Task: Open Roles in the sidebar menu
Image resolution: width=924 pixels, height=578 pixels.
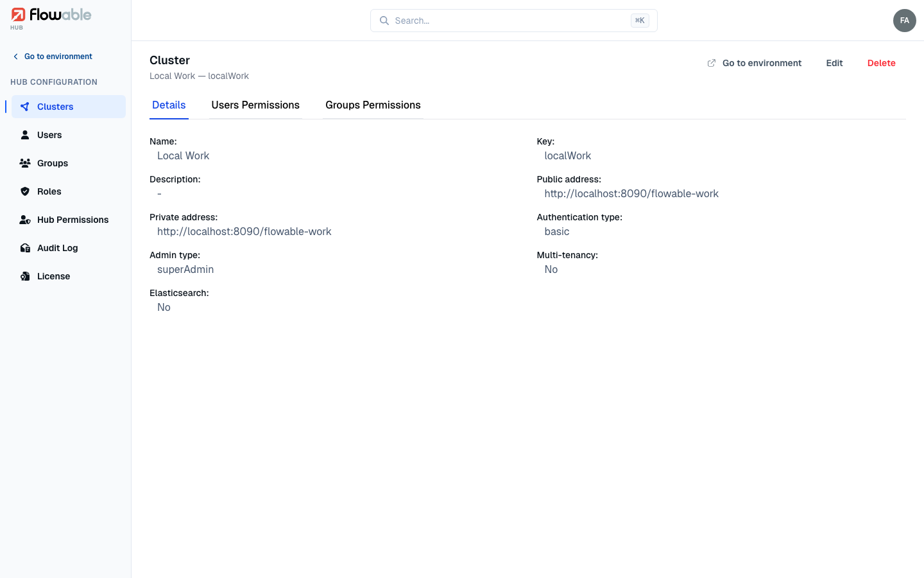Action: click(69, 191)
